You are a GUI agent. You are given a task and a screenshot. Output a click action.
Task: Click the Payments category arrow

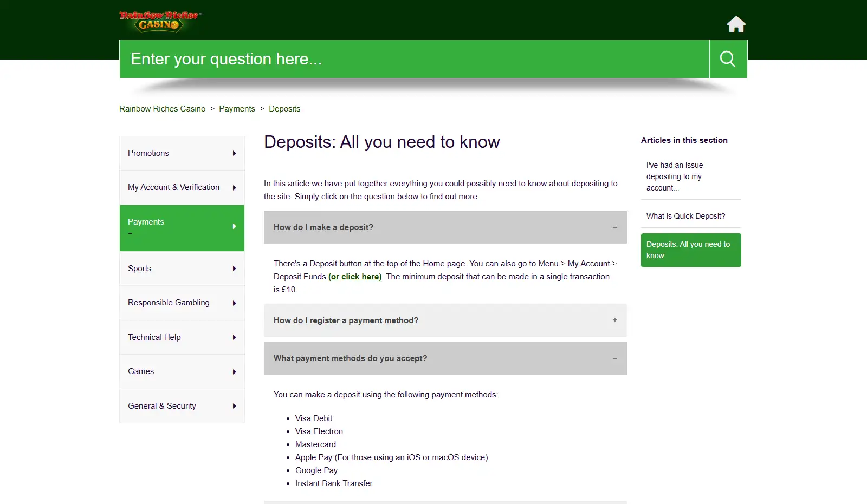(x=234, y=226)
